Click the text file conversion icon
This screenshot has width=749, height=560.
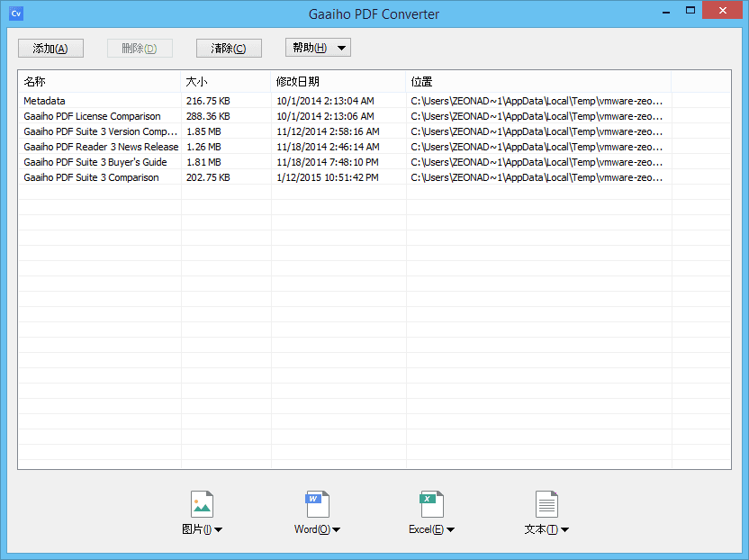pyautogui.click(x=546, y=504)
